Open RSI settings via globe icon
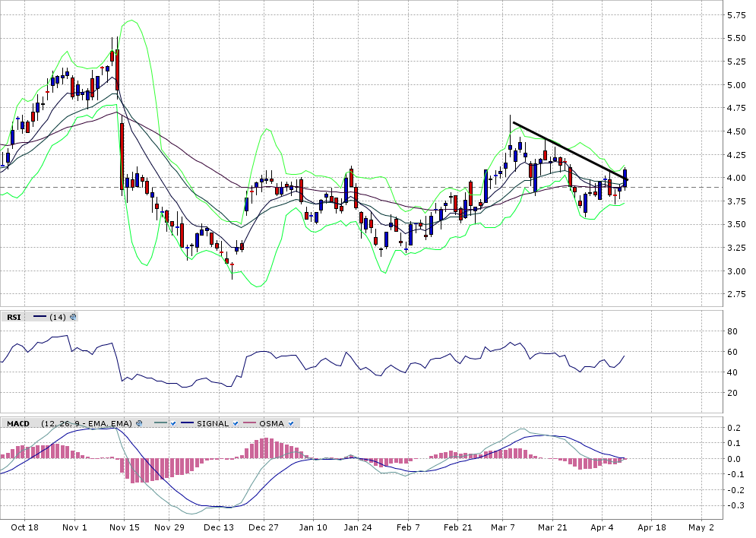This screenshot has height=538, width=756. (x=72, y=317)
